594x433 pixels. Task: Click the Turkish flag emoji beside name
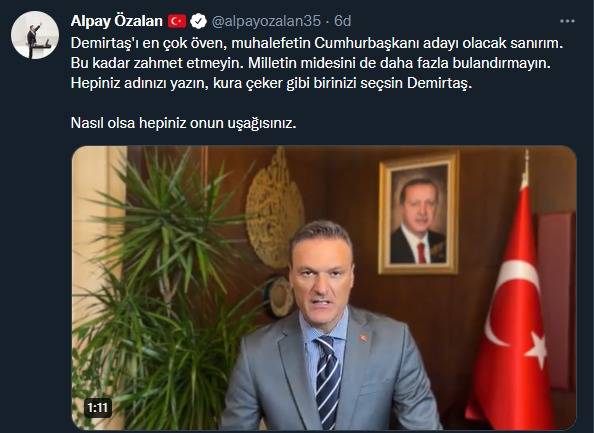click(177, 21)
